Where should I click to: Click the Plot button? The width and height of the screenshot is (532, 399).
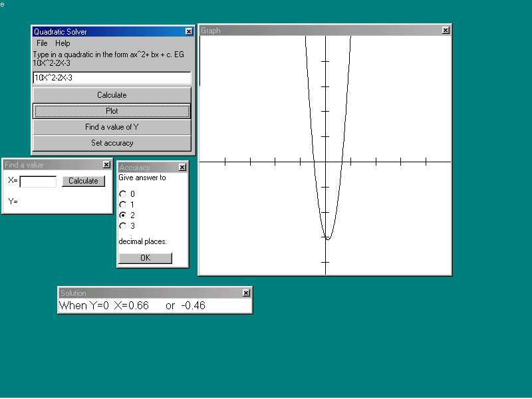(112, 111)
